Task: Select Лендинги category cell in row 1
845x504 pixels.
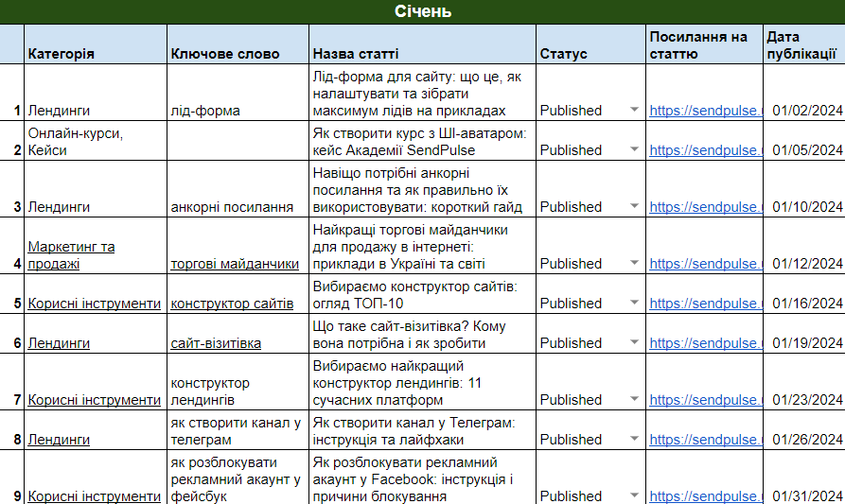Action: [96, 92]
